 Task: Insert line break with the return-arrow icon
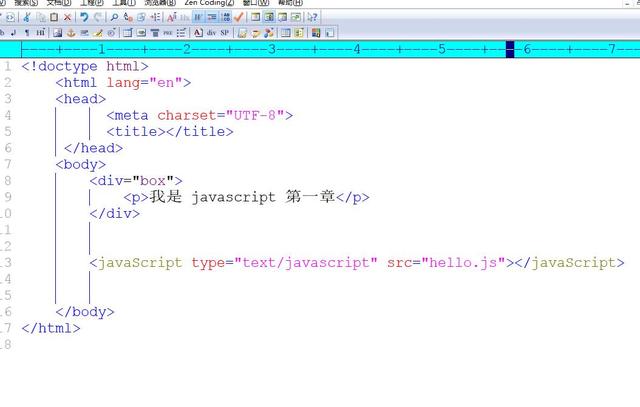click(13, 33)
